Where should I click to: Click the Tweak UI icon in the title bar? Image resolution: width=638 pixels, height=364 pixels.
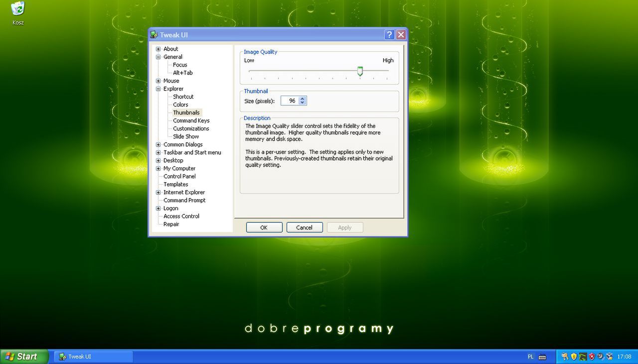tap(153, 35)
